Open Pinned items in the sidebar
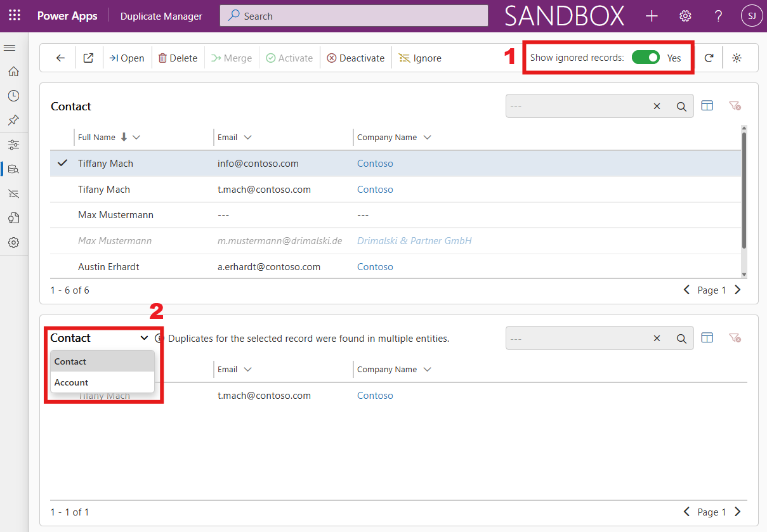This screenshot has height=532, width=767. tap(13, 120)
